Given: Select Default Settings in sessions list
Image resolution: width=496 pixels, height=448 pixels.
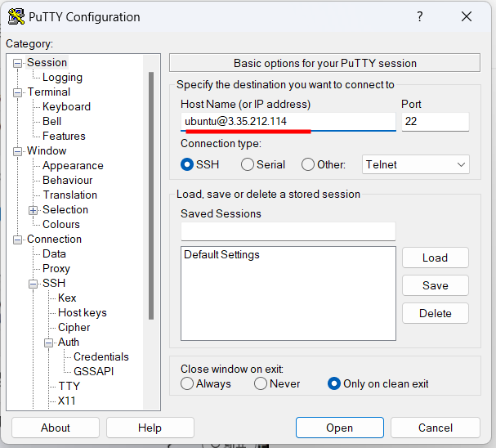Looking at the screenshot, I should (x=221, y=255).
